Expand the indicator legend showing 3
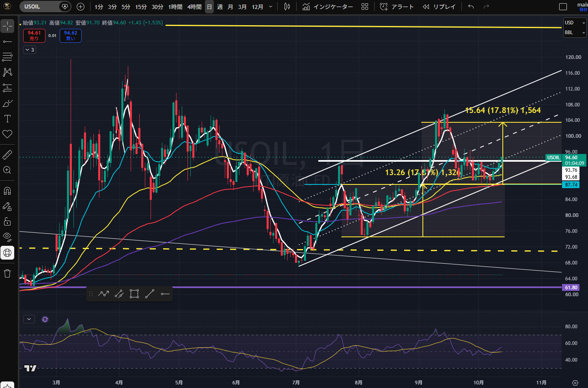588x388 pixels. (30, 50)
